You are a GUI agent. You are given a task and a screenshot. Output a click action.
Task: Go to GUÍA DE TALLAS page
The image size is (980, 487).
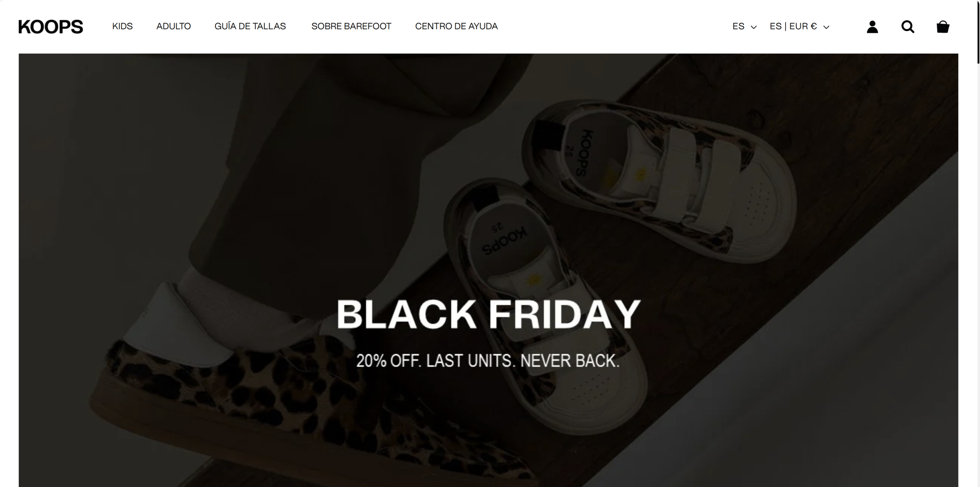(250, 26)
